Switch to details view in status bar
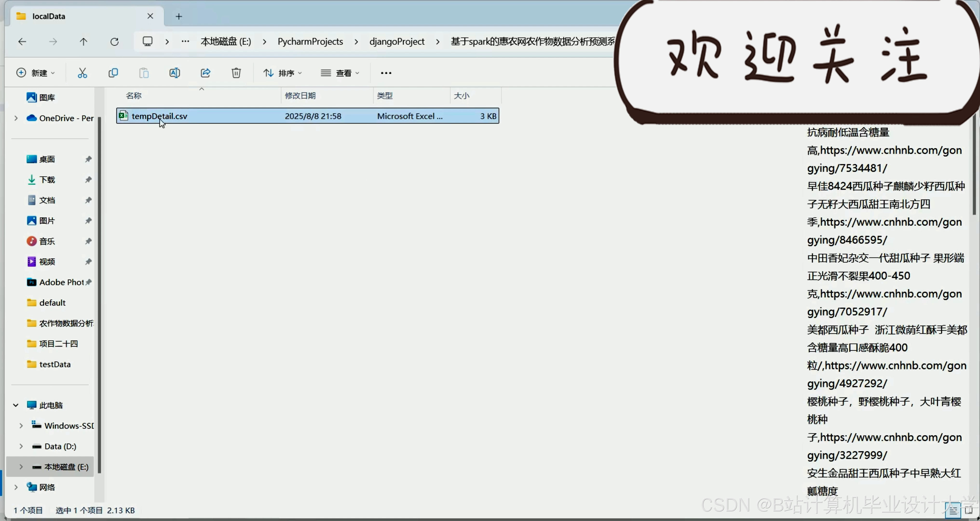This screenshot has height=521, width=980. pos(953,510)
